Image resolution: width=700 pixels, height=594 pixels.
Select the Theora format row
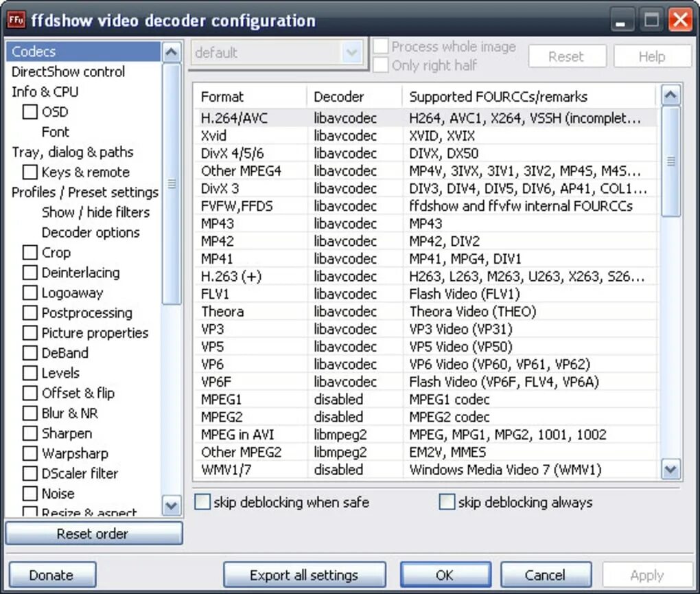point(426,311)
